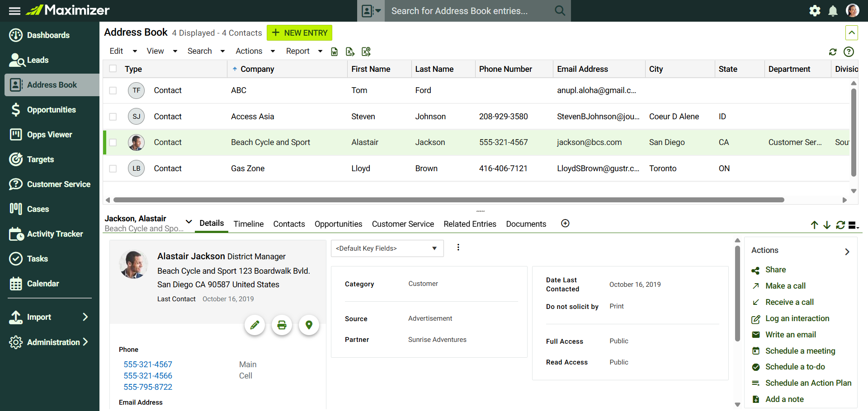Toggle the select-all header checkbox
Image resolution: width=868 pixels, height=411 pixels.
[x=113, y=69]
